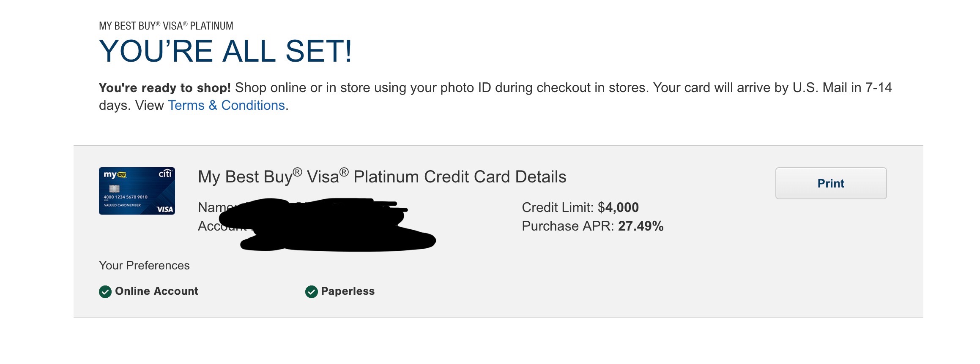Click the Your Preferences section label
Viewport: 980px width, 364px height.
144,265
